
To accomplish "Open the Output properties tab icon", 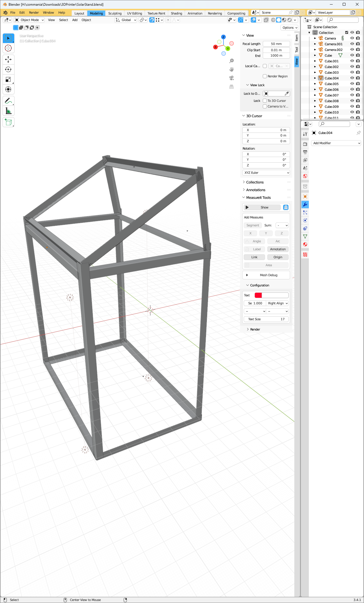I will click(x=305, y=152).
